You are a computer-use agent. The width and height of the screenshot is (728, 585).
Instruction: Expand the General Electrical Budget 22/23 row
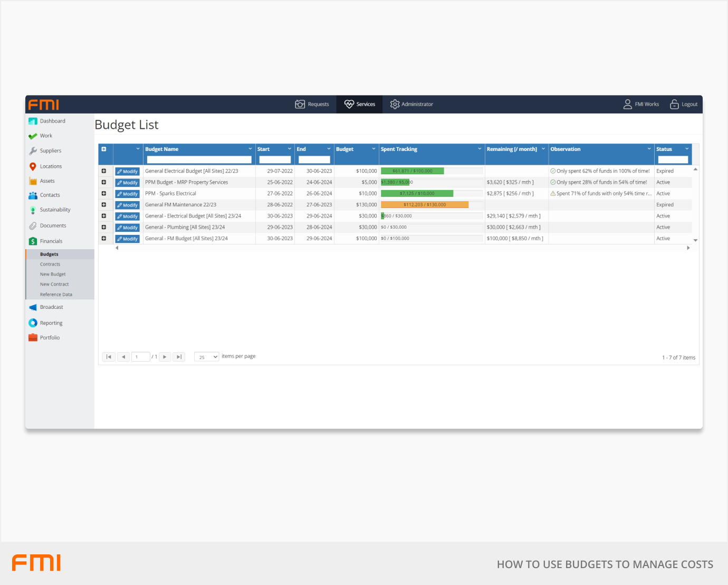(104, 171)
